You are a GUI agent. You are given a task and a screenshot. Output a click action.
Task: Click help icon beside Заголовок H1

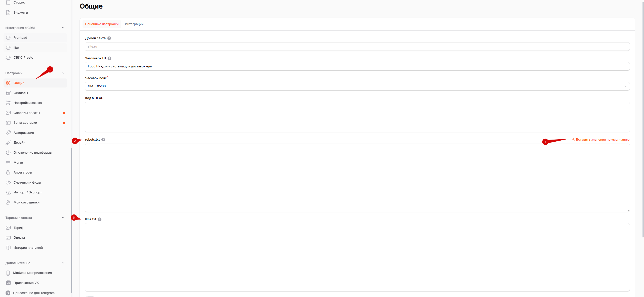tap(109, 58)
